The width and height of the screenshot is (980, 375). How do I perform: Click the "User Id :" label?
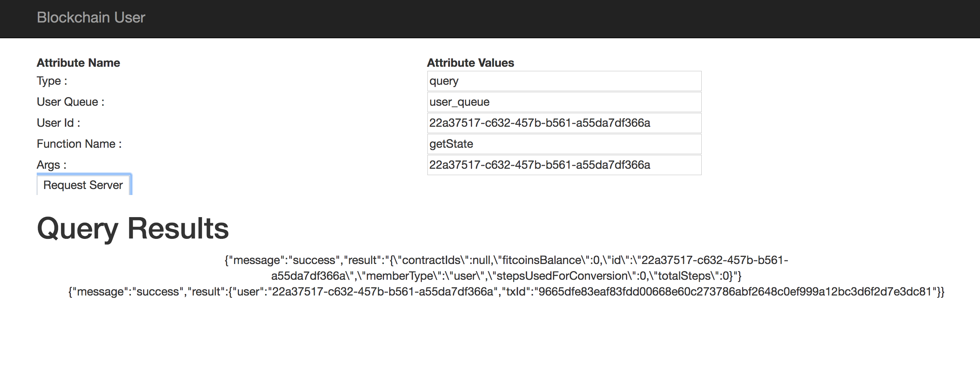(x=58, y=123)
